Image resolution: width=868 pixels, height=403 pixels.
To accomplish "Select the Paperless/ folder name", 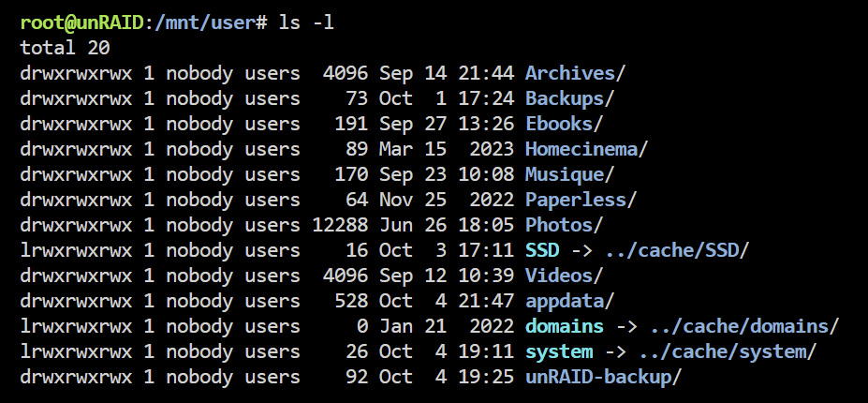I will click(581, 201).
